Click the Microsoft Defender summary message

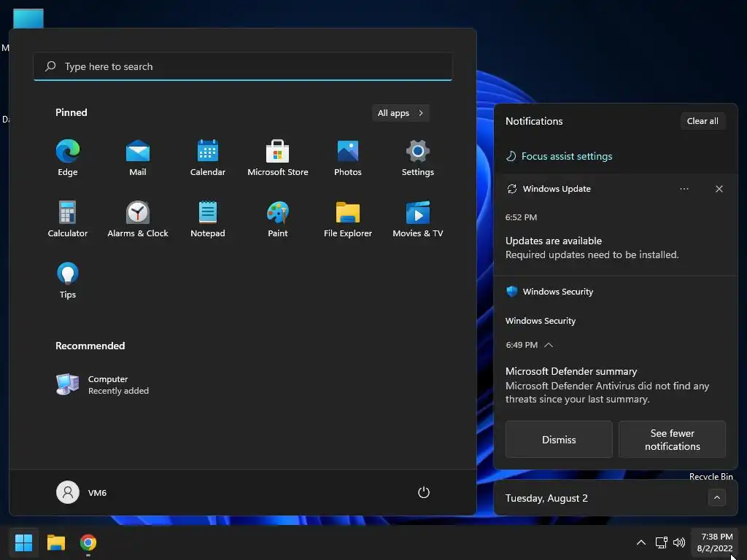point(608,386)
